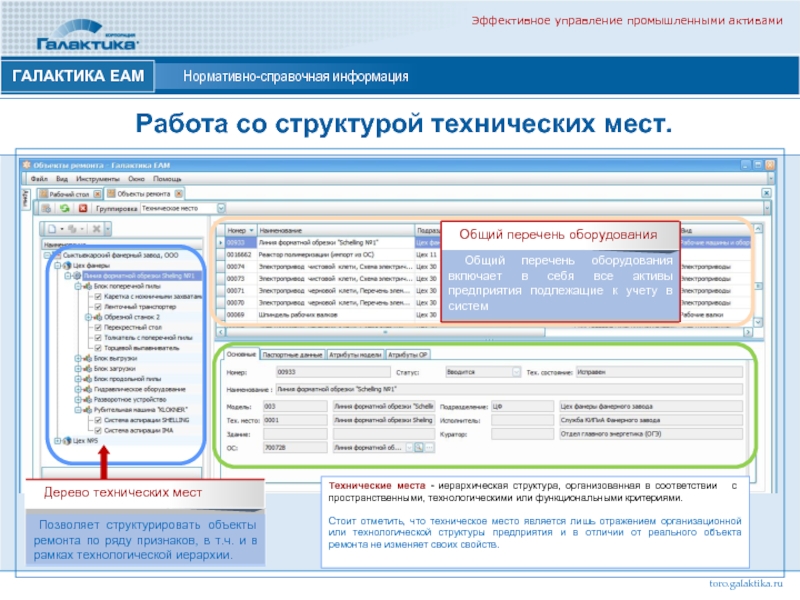Click globe icon of Цех фанеры node
800x600 pixels.
pos(67,265)
